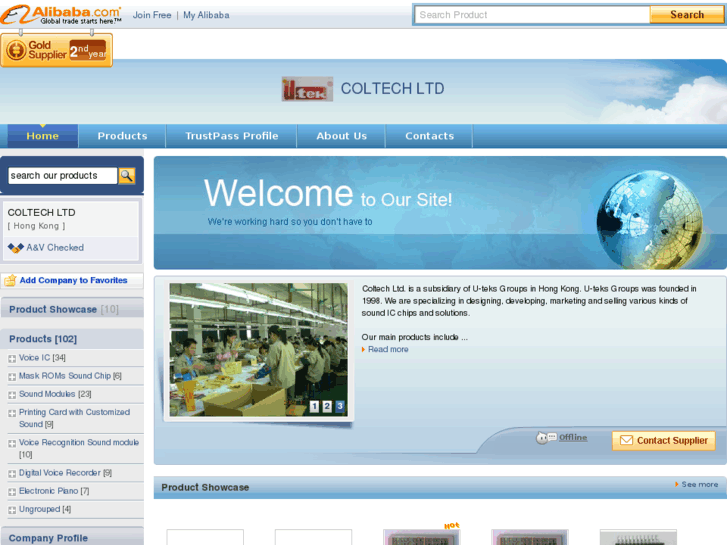
Task: Expand the Mask ROMs Sound Chip category
Action: 12,377
